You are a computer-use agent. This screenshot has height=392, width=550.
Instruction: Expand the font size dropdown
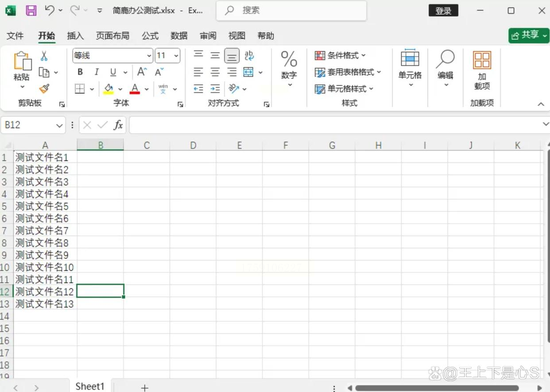click(176, 55)
